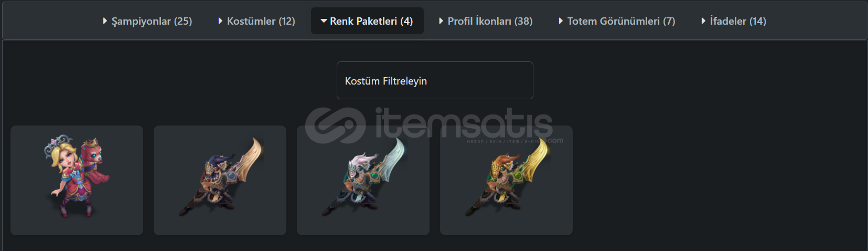The image size is (868, 251).
Task: Expand arrow beside Profil İkonları
Action: (x=442, y=21)
